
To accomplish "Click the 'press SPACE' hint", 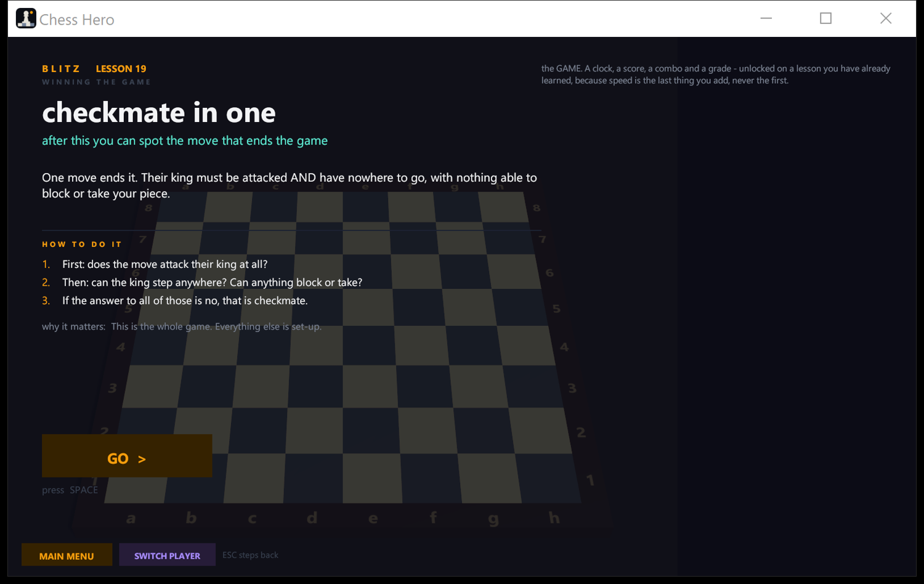I will [70, 490].
